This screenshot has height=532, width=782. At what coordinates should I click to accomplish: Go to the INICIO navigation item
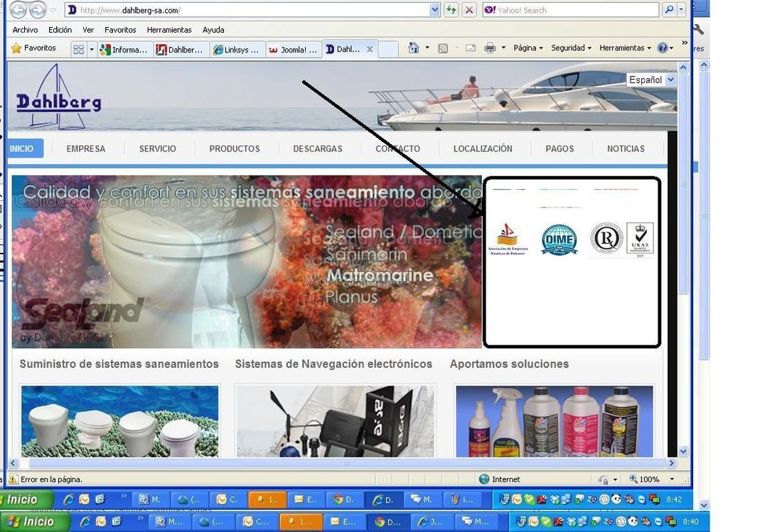(x=23, y=148)
